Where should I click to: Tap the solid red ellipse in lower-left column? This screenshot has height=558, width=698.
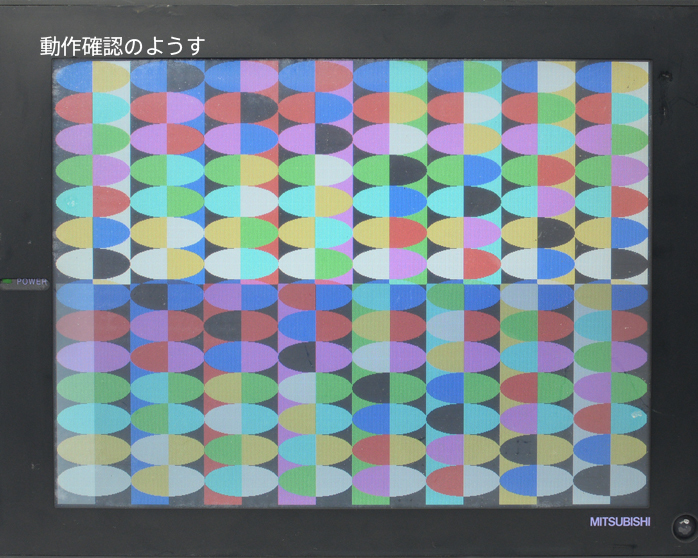pos(93,326)
